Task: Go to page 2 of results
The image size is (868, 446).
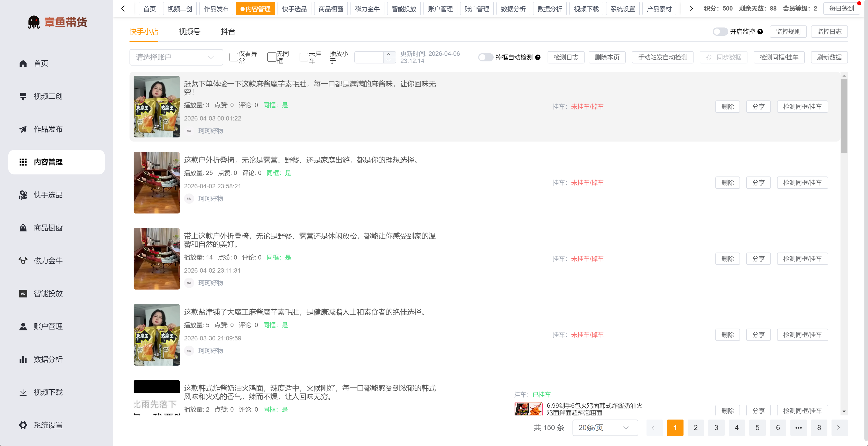Action: point(696,428)
